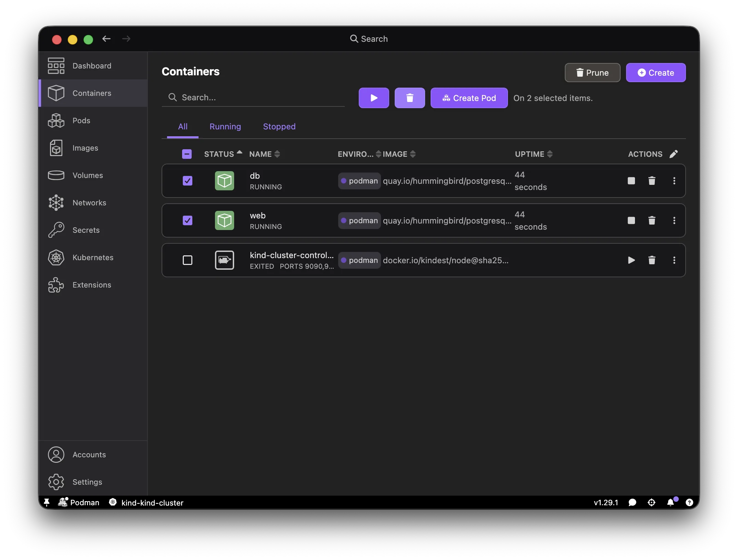Delete the web container
738x560 pixels.
tap(652, 220)
